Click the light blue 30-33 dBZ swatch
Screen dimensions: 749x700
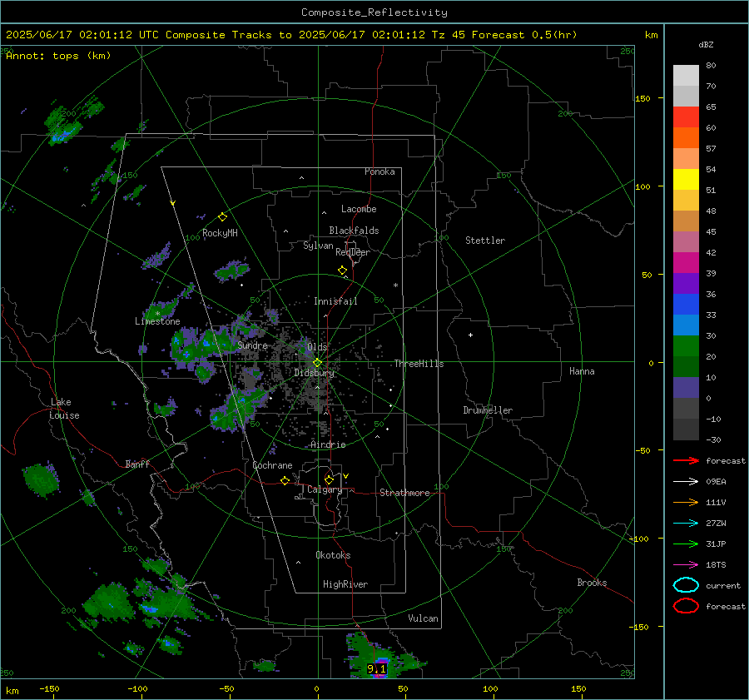[686, 325]
